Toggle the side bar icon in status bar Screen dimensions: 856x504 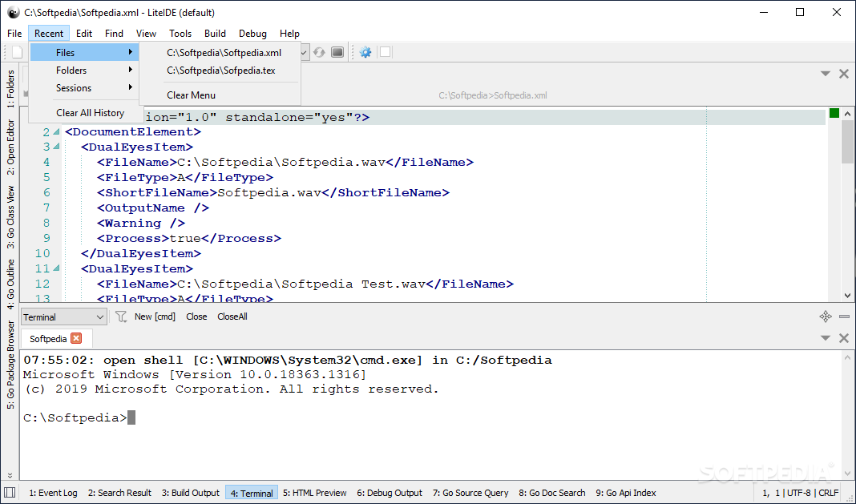coord(10,493)
